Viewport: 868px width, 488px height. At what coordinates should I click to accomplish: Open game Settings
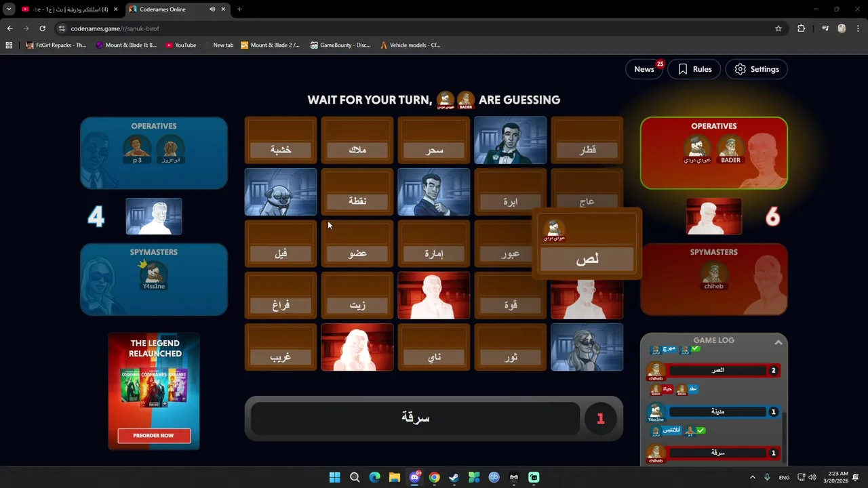click(756, 69)
